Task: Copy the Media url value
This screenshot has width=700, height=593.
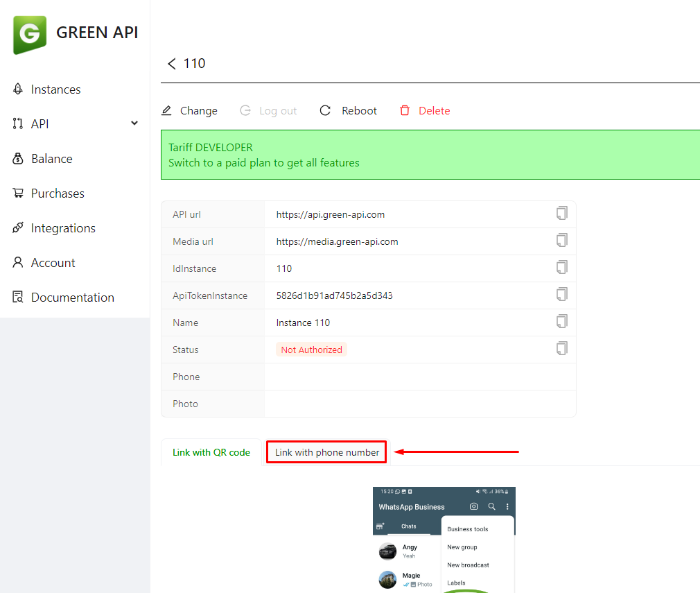Action: click(561, 241)
